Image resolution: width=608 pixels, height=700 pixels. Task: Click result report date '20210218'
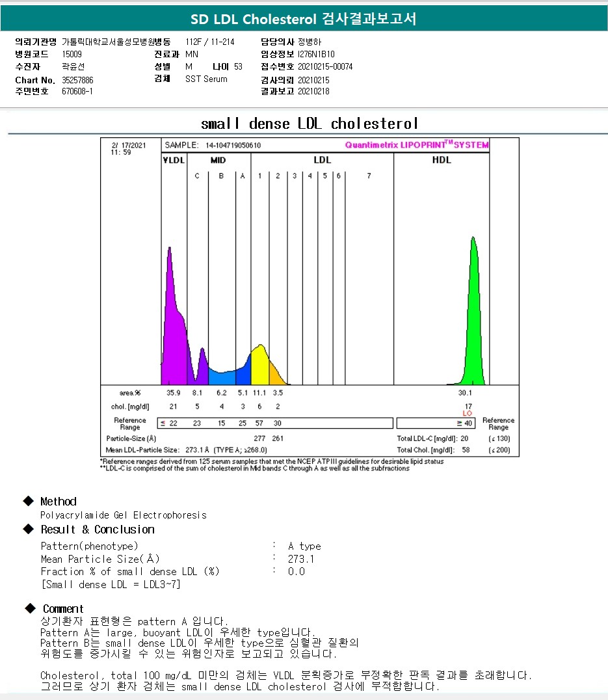tap(313, 92)
